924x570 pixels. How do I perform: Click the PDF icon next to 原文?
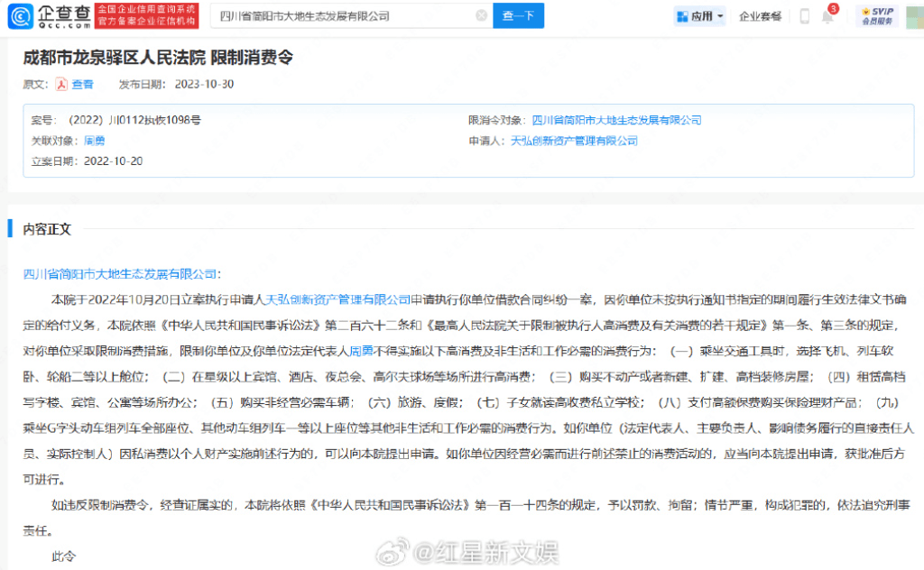tap(61, 84)
